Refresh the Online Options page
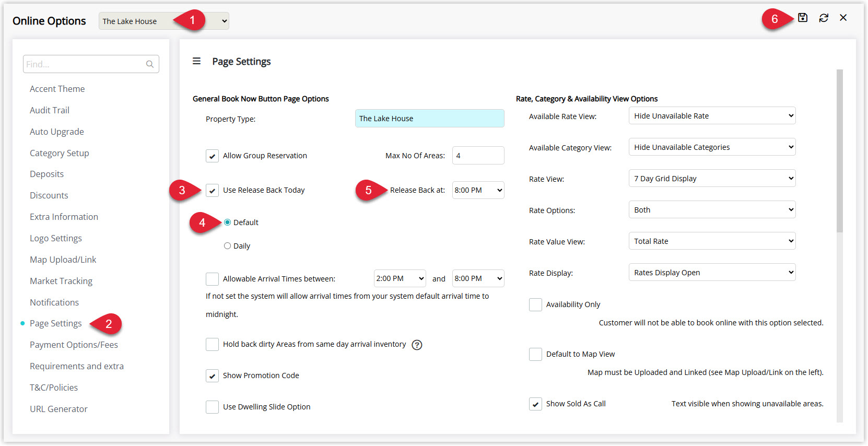The height and width of the screenshot is (446, 868). click(824, 18)
